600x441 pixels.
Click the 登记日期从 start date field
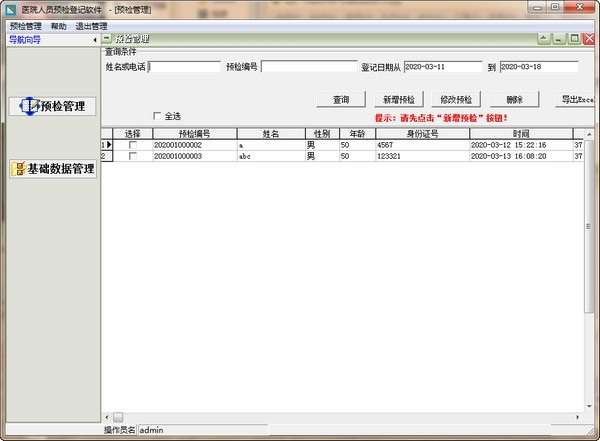coord(443,67)
